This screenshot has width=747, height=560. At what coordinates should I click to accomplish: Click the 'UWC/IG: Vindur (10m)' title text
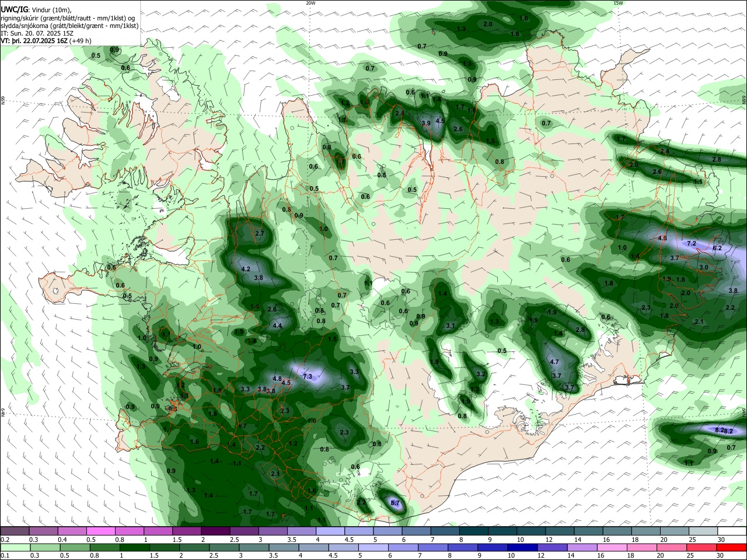pyautogui.click(x=36, y=10)
